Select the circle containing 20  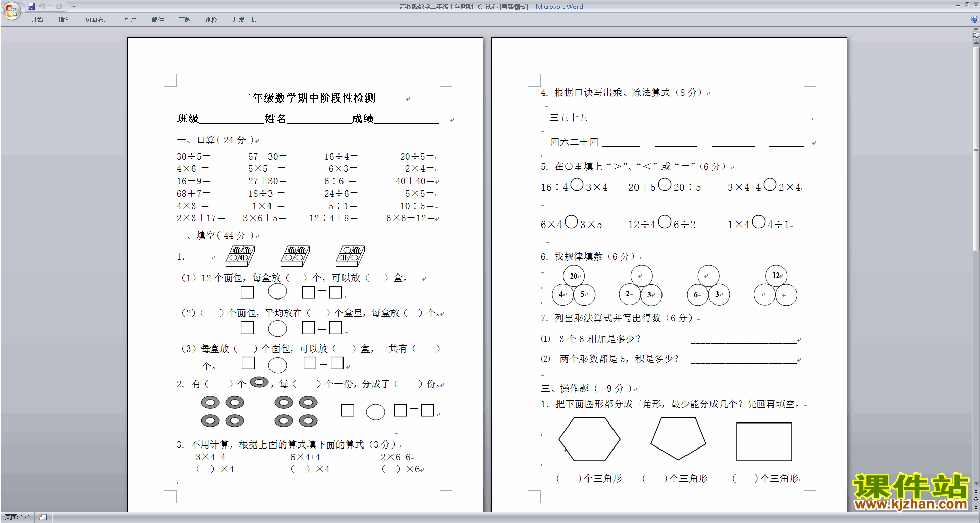point(574,276)
